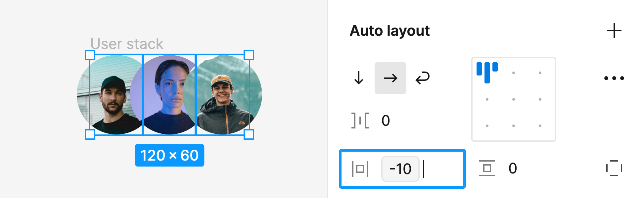Click the gap value showing 0

pyautogui.click(x=385, y=121)
